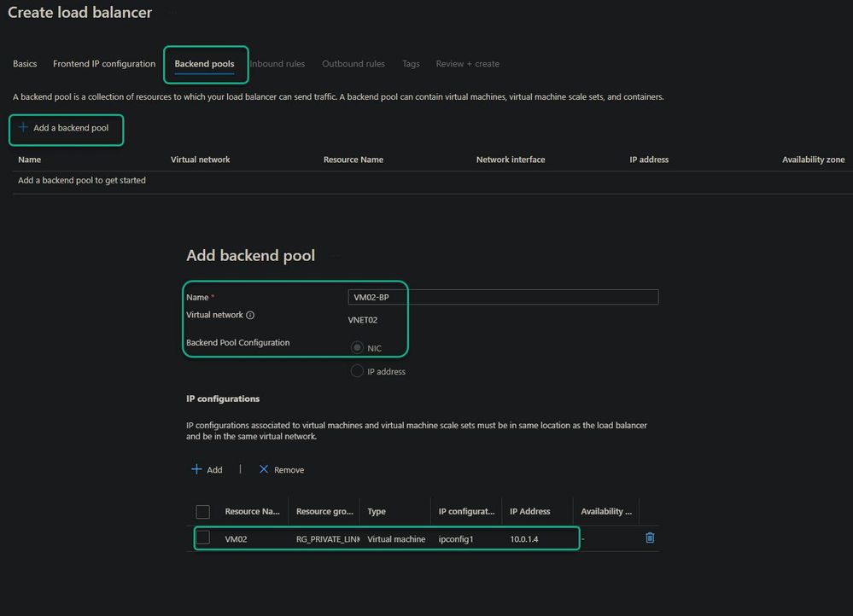853x616 pixels.
Task: Select the IP address radio button
Action: pos(357,371)
